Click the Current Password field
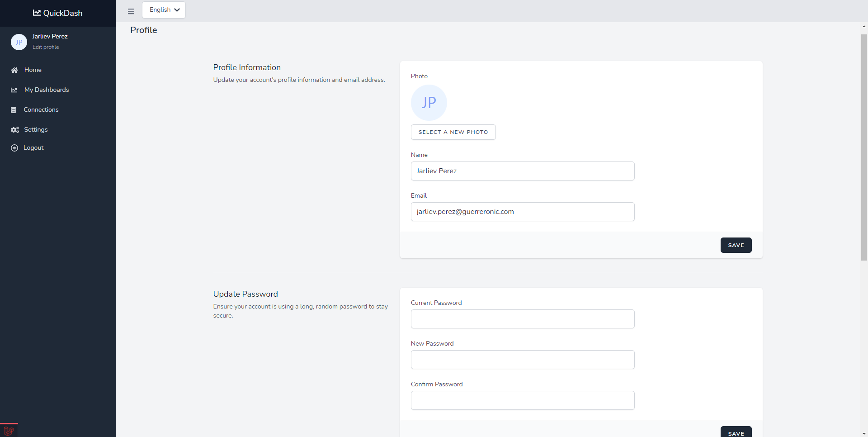868x437 pixels. click(522, 319)
